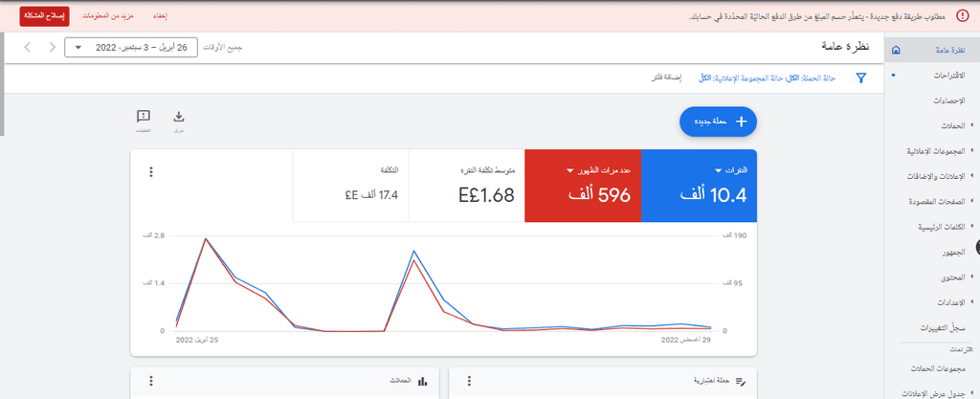980x399 pixels.
Task: Click 'إضافة فلتر' to add a filter
Action: tap(667, 78)
